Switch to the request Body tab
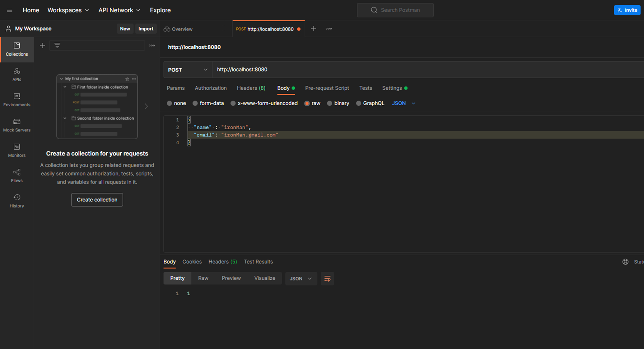The height and width of the screenshot is (349, 644). [x=286, y=88]
